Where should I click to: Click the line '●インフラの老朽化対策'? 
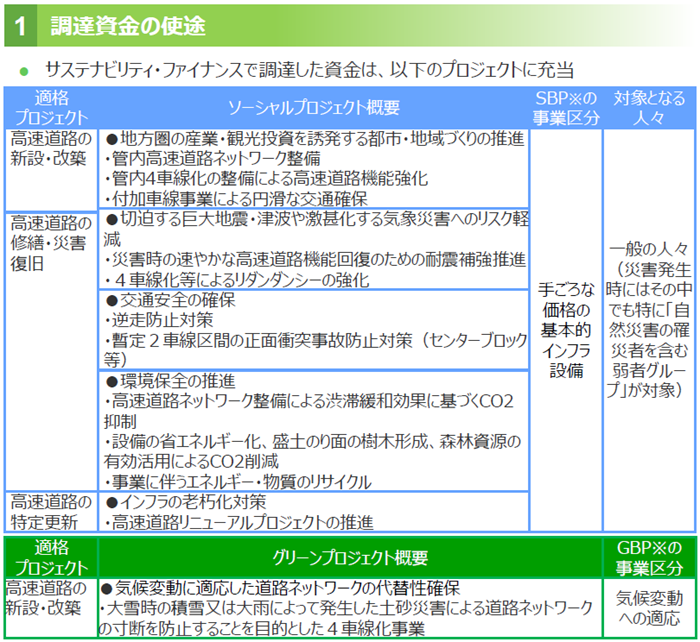(x=185, y=502)
